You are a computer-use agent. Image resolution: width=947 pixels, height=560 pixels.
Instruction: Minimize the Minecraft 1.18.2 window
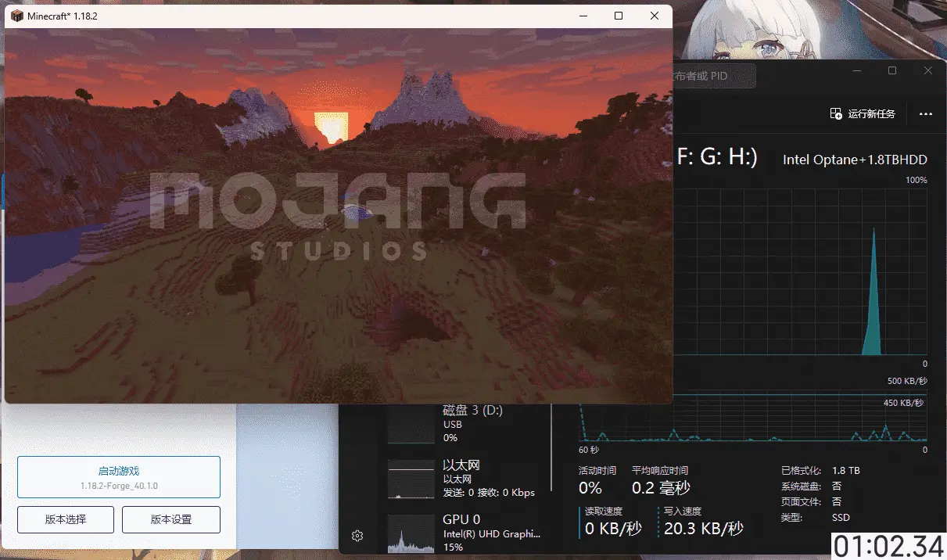pyautogui.click(x=583, y=16)
